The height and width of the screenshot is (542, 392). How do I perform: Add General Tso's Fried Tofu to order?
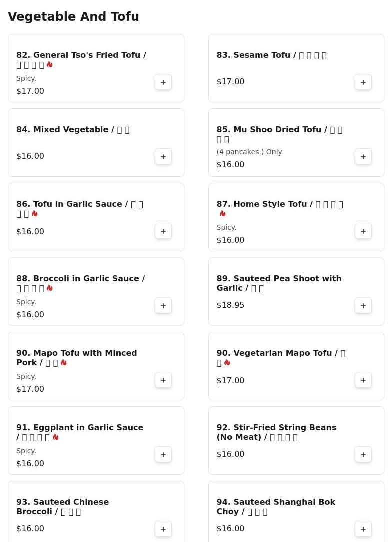click(163, 82)
